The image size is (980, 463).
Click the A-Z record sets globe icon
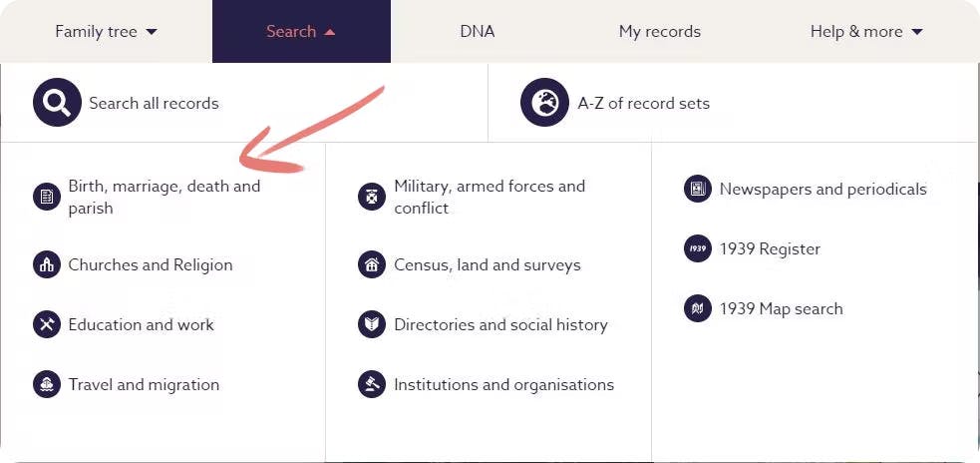coord(544,103)
